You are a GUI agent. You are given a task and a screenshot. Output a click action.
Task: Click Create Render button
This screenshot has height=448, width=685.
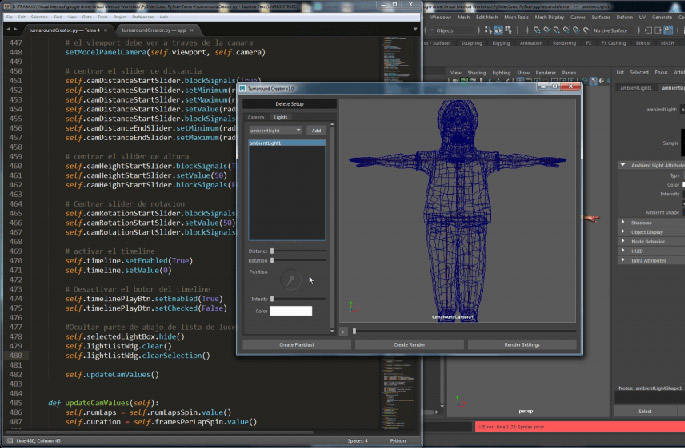point(409,345)
